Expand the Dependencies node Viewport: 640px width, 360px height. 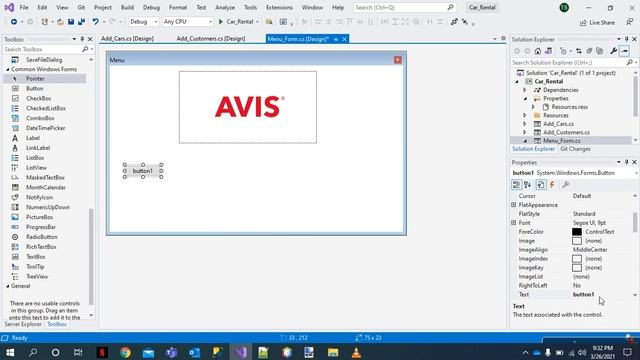pos(525,90)
